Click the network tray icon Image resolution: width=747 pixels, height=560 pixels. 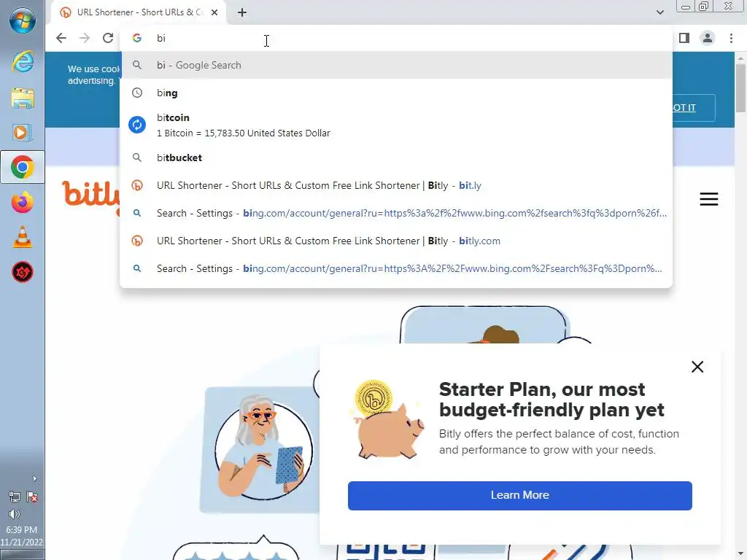(x=15, y=497)
